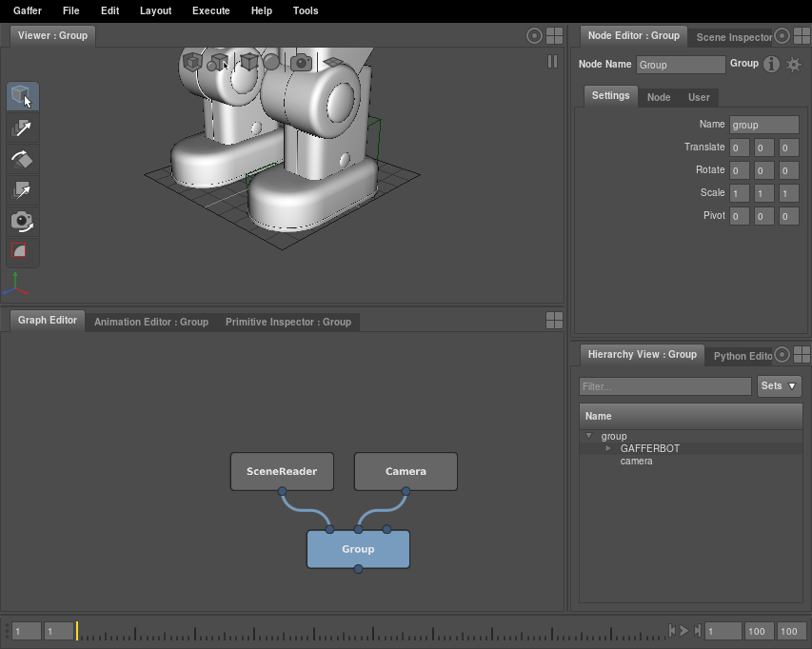This screenshot has height=649, width=812.
Task: Open the expansion menu cube icon in viewer toolbar
Action: (x=192, y=62)
